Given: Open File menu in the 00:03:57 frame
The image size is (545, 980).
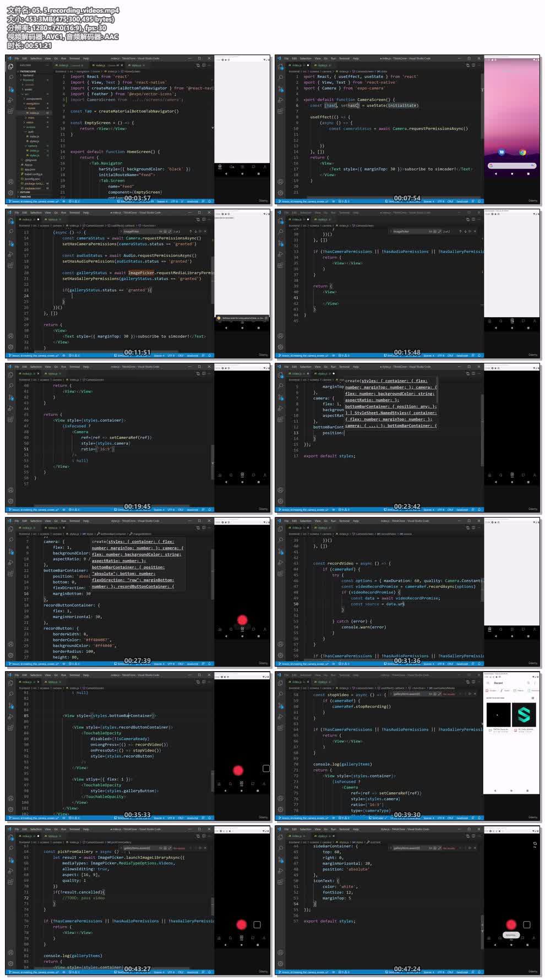Looking at the screenshot, I should [x=17, y=58].
